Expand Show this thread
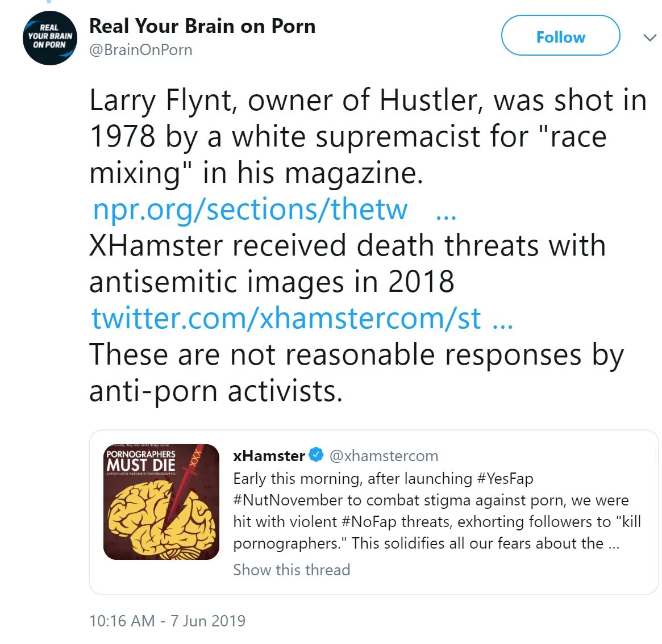 tap(292, 570)
